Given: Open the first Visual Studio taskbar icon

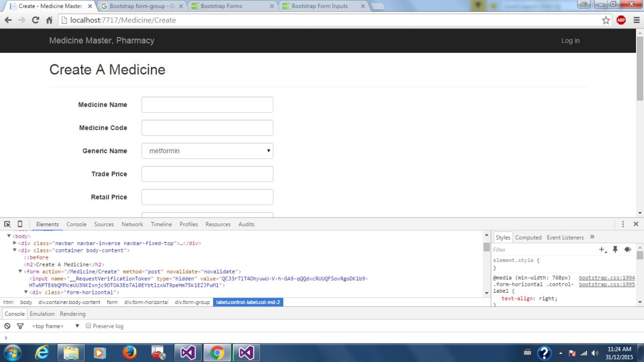Looking at the screenshot, I should [x=188, y=352].
